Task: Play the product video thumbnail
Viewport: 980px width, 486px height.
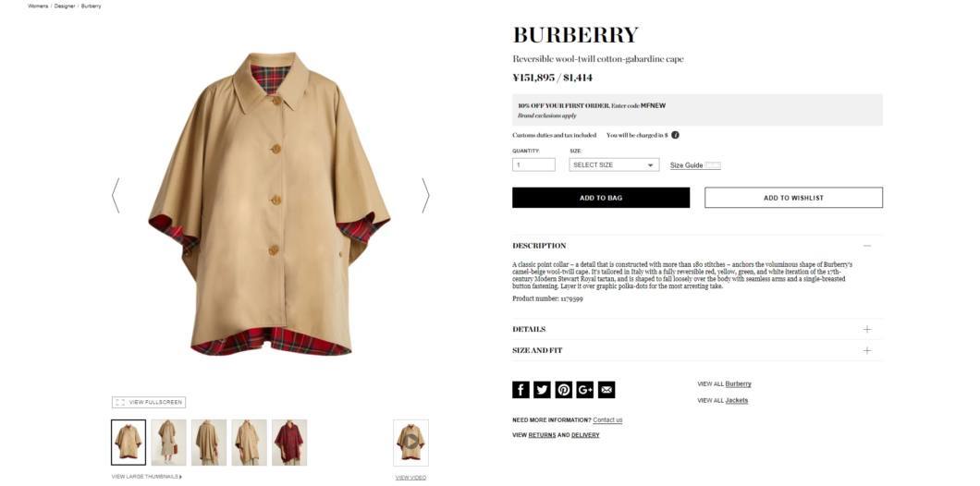Action: (x=410, y=443)
